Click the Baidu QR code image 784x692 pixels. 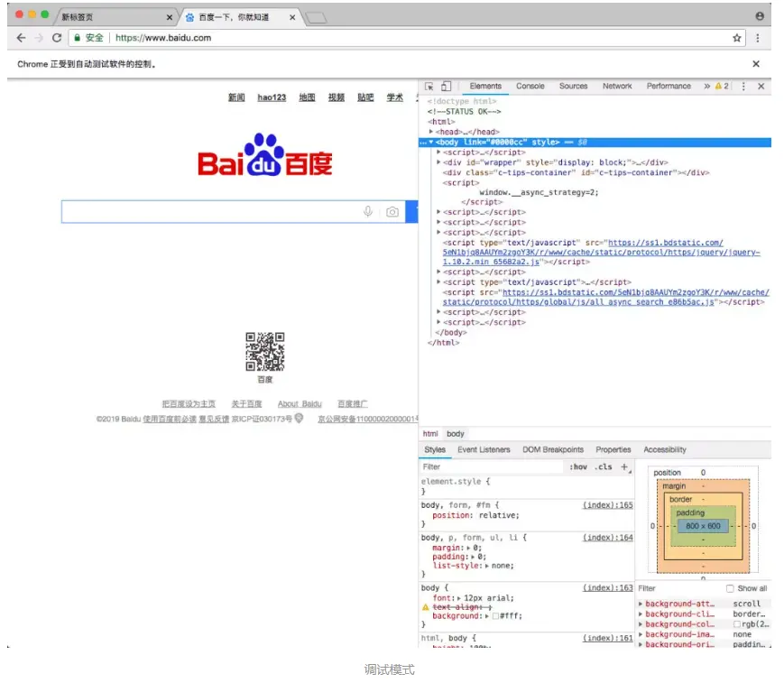point(265,352)
